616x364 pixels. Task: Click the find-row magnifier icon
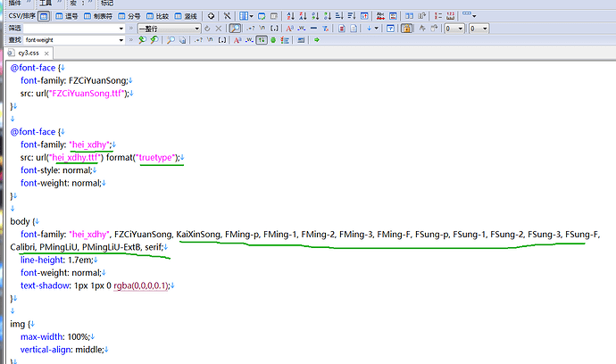click(171, 40)
